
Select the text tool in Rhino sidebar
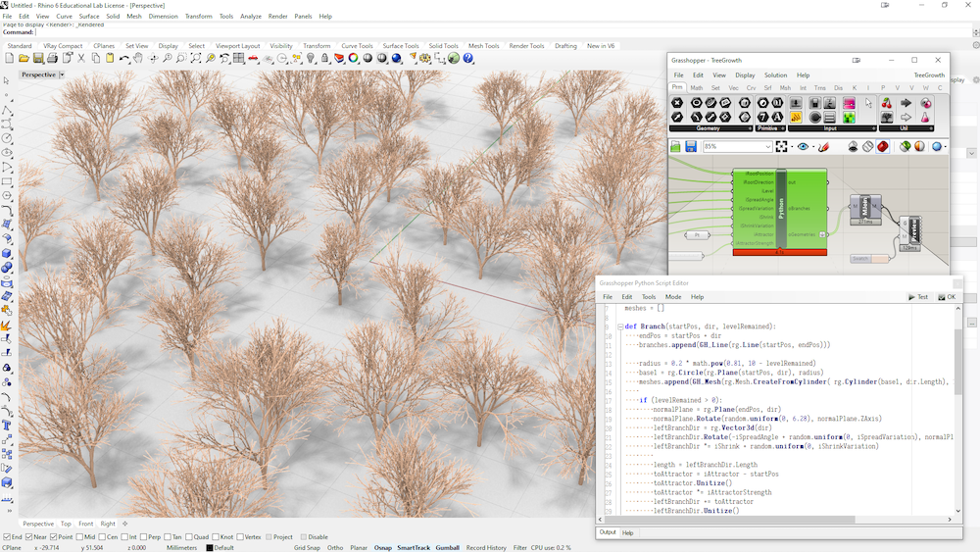tap(7, 426)
